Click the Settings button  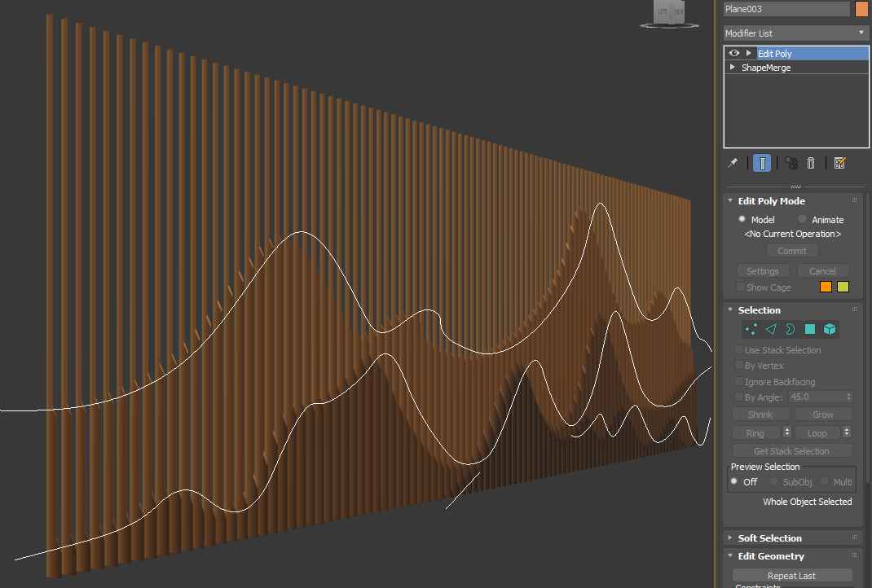point(763,271)
